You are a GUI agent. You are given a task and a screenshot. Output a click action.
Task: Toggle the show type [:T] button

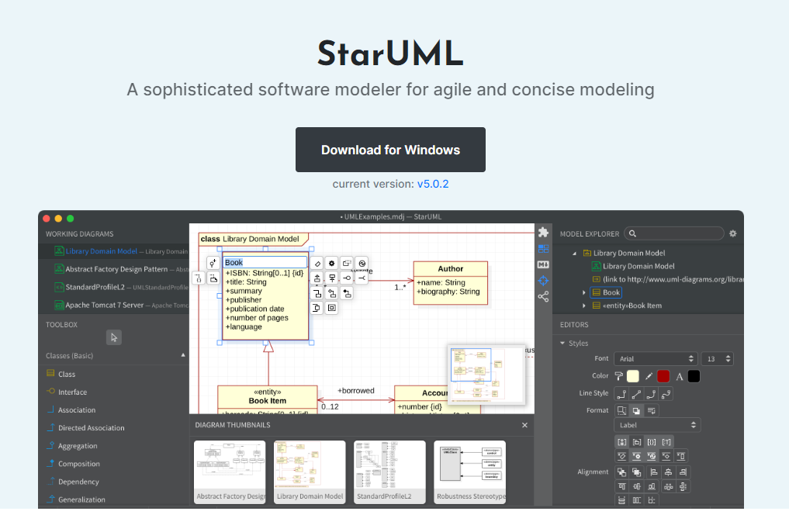[x=666, y=442]
